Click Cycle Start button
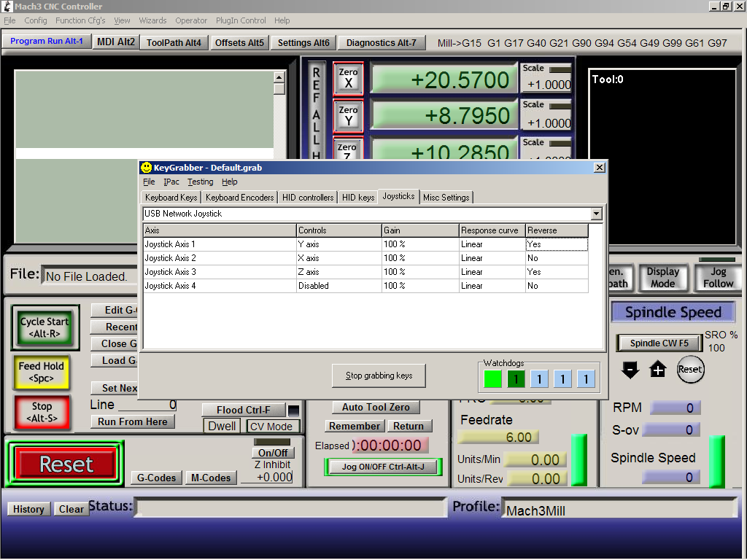Viewport: 747px width, 560px height. (44, 327)
